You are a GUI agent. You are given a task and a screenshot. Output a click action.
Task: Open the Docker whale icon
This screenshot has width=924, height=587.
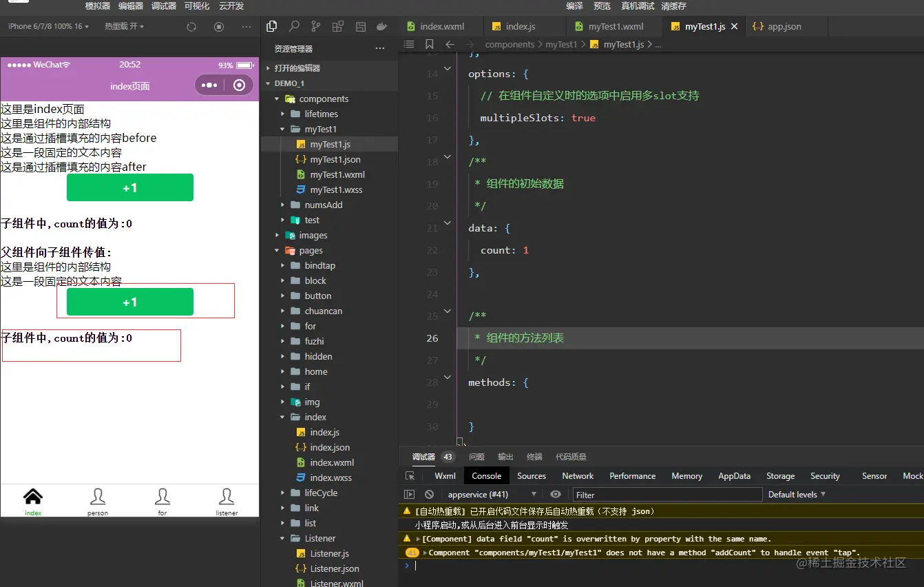381,27
